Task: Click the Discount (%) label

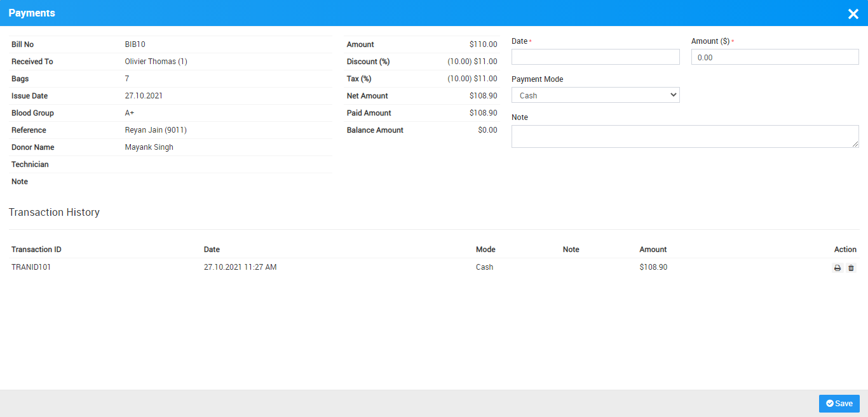Action: point(369,62)
